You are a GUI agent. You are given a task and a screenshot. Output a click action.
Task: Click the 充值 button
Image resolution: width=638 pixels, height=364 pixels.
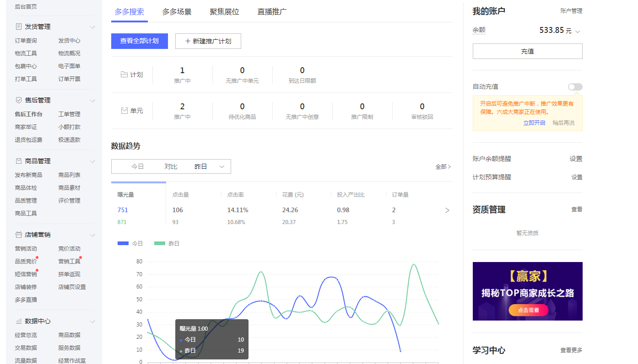(528, 51)
